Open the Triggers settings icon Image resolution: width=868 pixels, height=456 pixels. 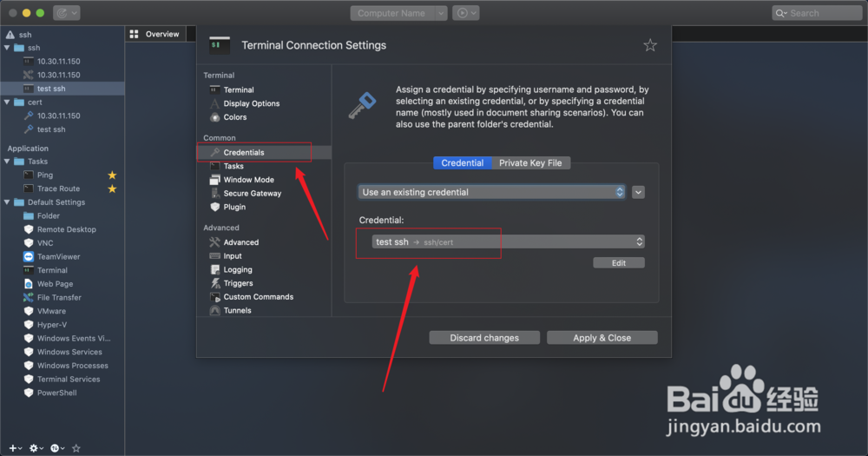214,283
